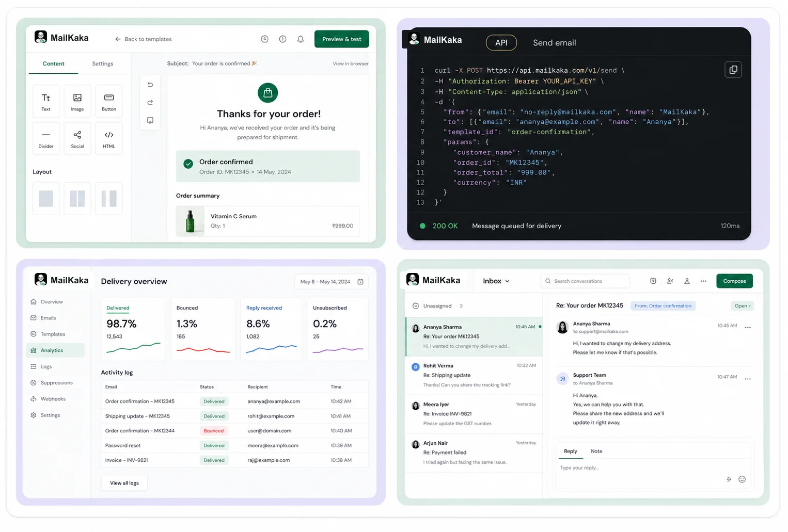Click the Preview & test button

tap(342, 39)
